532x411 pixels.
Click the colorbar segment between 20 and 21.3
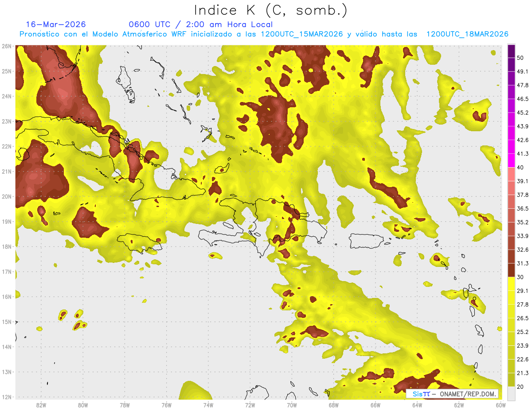[x=511, y=380]
